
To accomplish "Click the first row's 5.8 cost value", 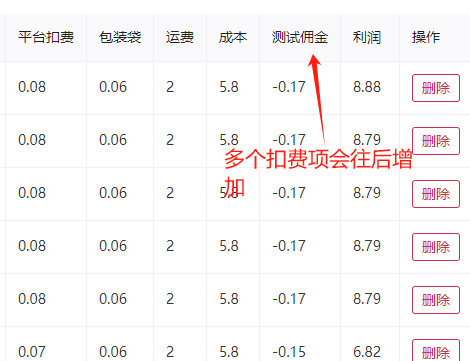I will (x=229, y=87).
